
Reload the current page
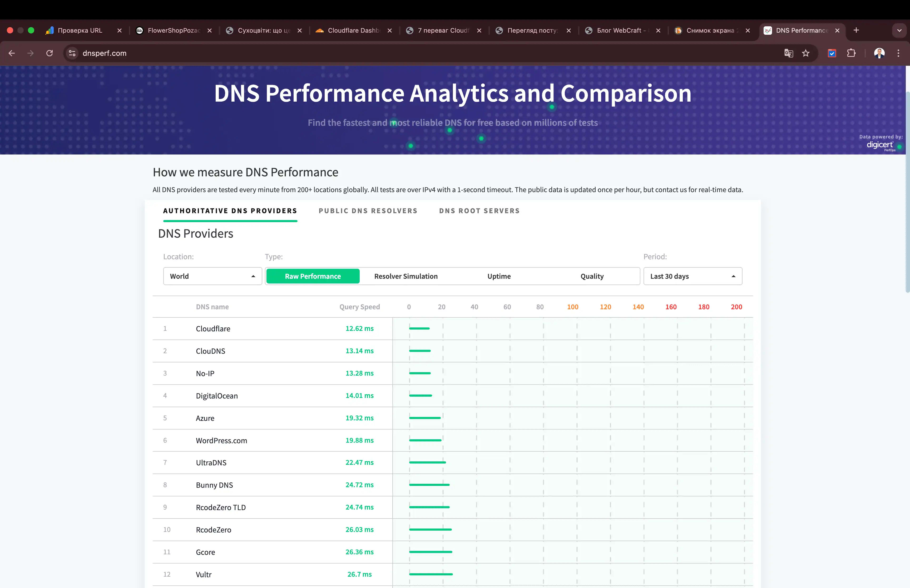click(x=50, y=53)
